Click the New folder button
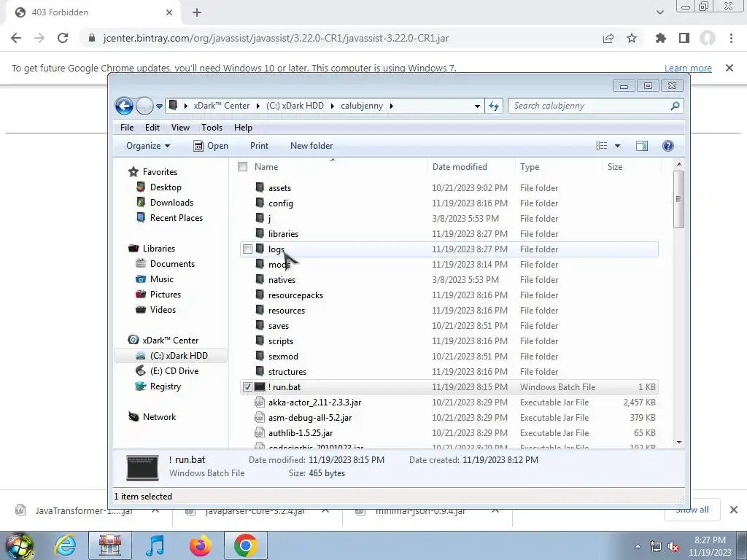 pos(311,146)
